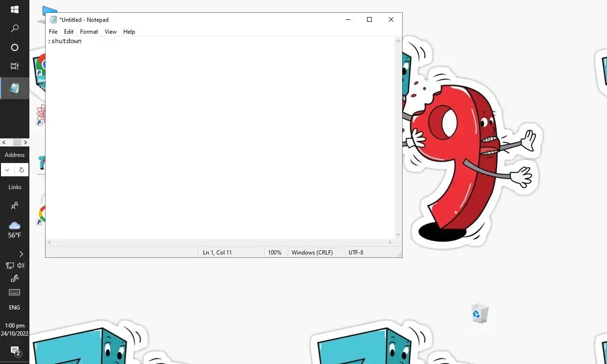Switch ENG input language indicator
Screen dimensions: 607x364
pos(15,308)
